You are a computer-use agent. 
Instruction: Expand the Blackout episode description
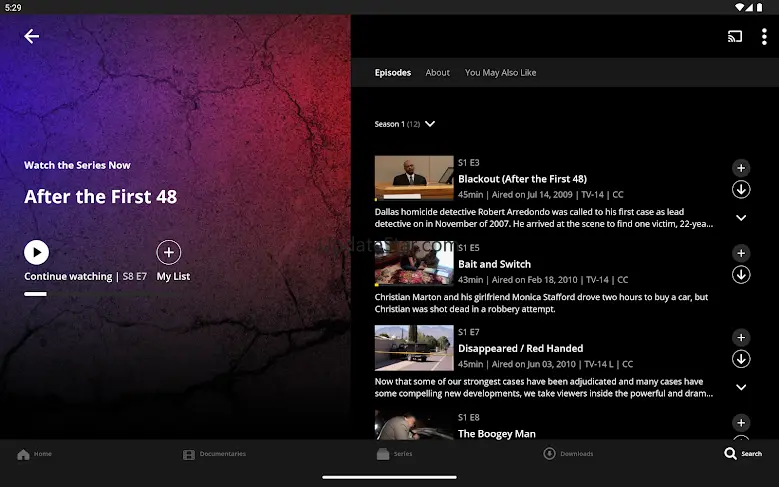tap(741, 218)
